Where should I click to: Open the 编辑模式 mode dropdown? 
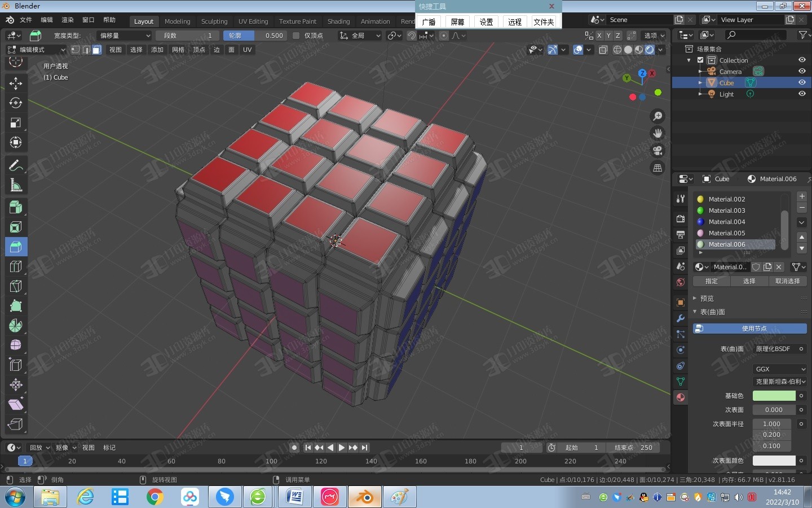coord(36,50)
